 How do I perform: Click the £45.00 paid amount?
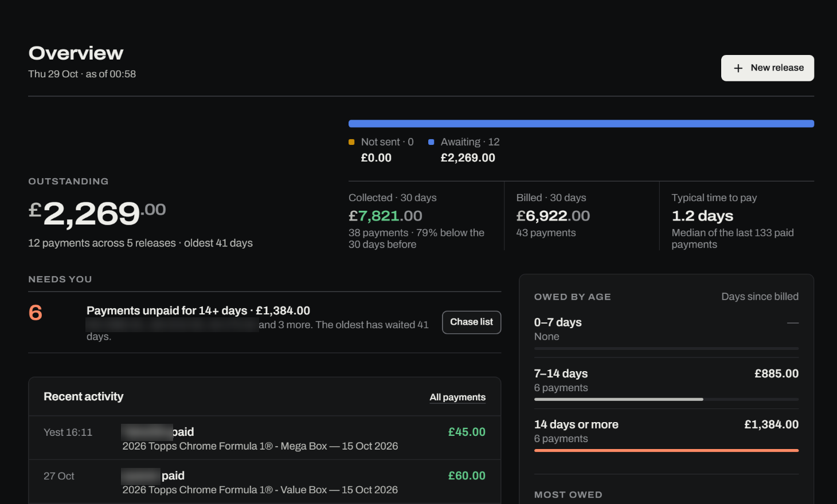pyautogui.click(x=467, y=432)
